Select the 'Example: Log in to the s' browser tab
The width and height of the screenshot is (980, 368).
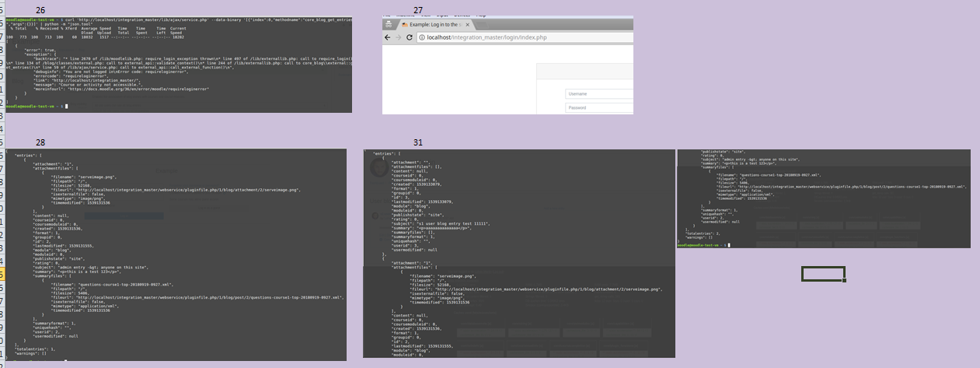point(435,25)
